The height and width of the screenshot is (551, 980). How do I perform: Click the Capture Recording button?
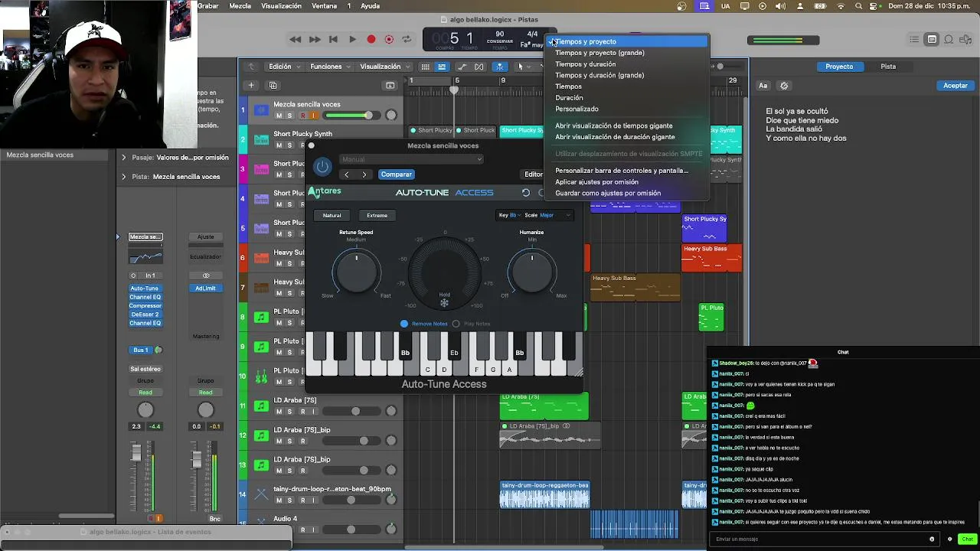coord(389,39)
